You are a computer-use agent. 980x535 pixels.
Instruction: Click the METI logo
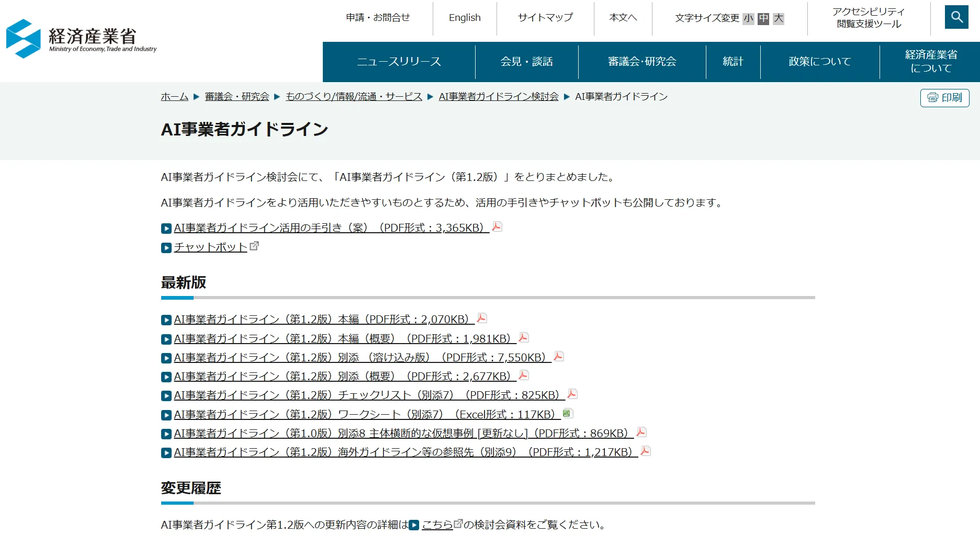pos(81,38)
